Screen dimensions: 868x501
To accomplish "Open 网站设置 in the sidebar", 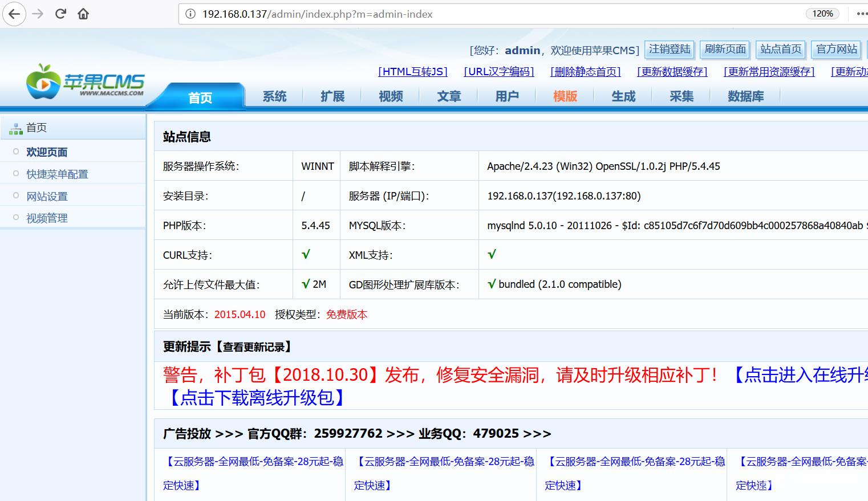I will tap(47, 197).
